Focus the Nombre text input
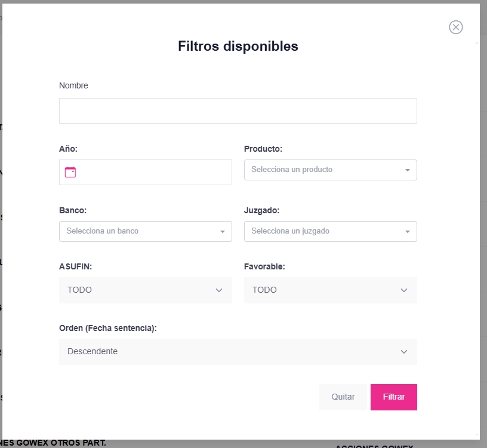Image resolution: width=487 pixels, height=448 pixels. click(238, 111)
